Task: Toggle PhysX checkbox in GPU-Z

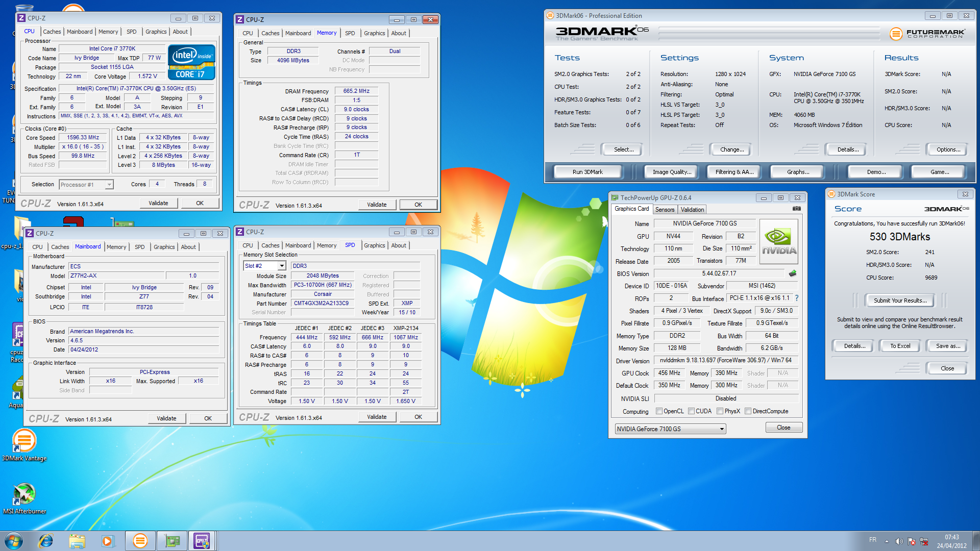Action: (x=720, y=411)
